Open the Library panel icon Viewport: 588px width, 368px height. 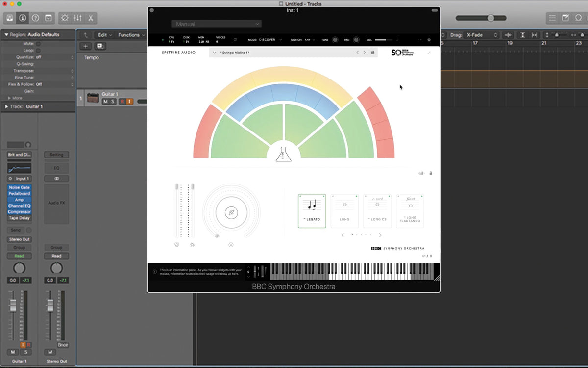point(10,18)
